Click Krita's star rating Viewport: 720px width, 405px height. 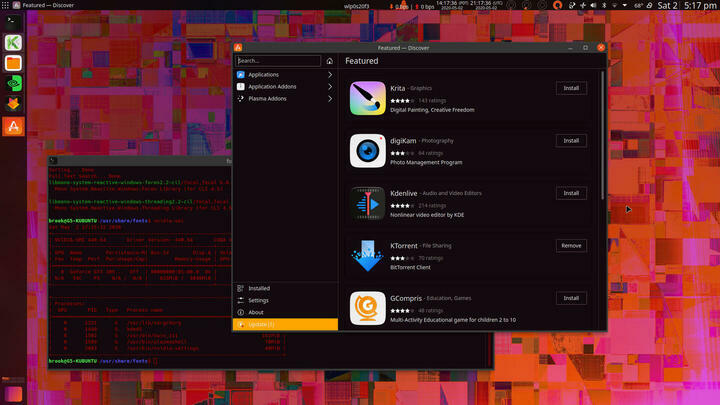402,101
